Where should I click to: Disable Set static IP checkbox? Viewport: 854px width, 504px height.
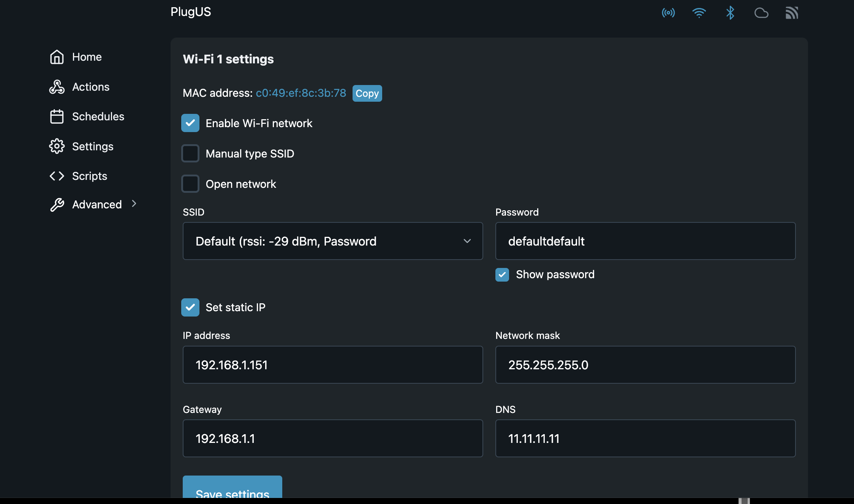click(x=190, y=307)
